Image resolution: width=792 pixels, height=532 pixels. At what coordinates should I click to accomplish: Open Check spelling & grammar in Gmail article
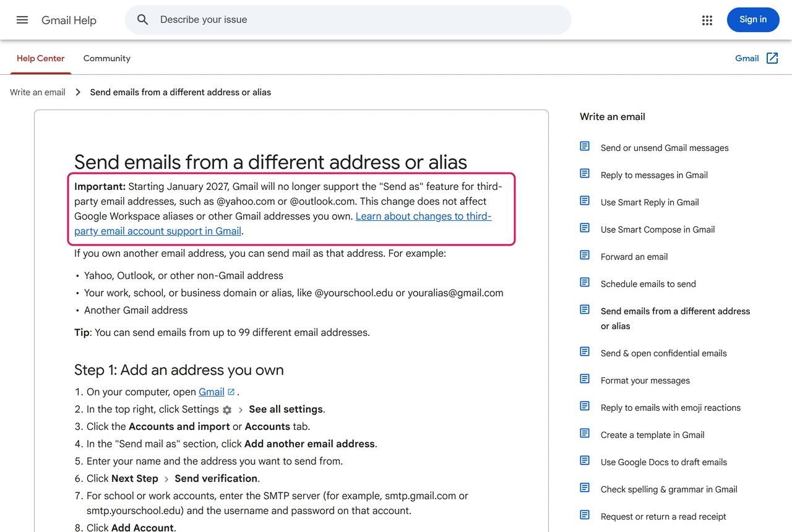[669, 489]
